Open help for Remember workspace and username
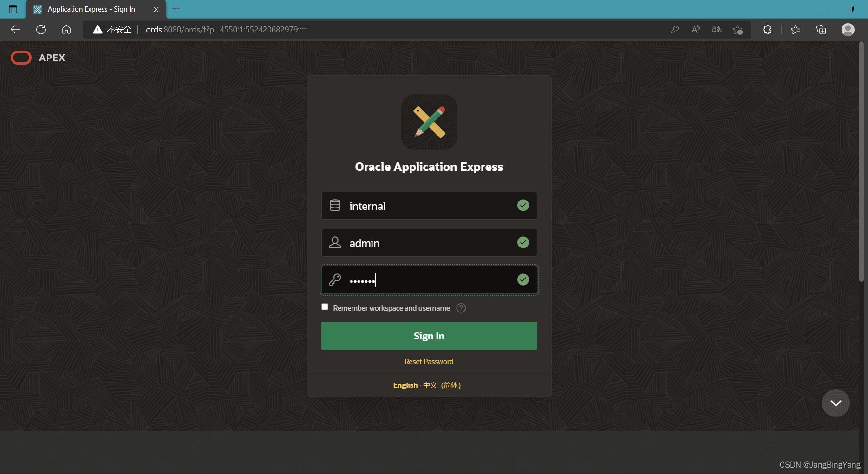868x474 pixels. pyautogui.click(x=461, y=308)
